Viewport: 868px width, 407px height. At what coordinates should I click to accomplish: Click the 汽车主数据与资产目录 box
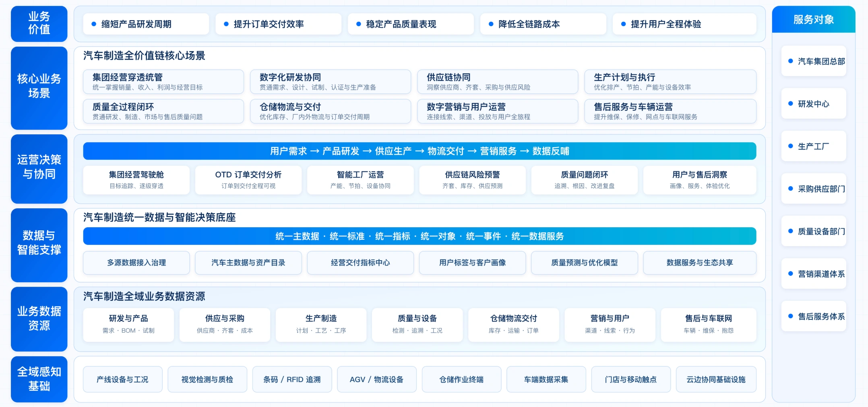(248, 263)
